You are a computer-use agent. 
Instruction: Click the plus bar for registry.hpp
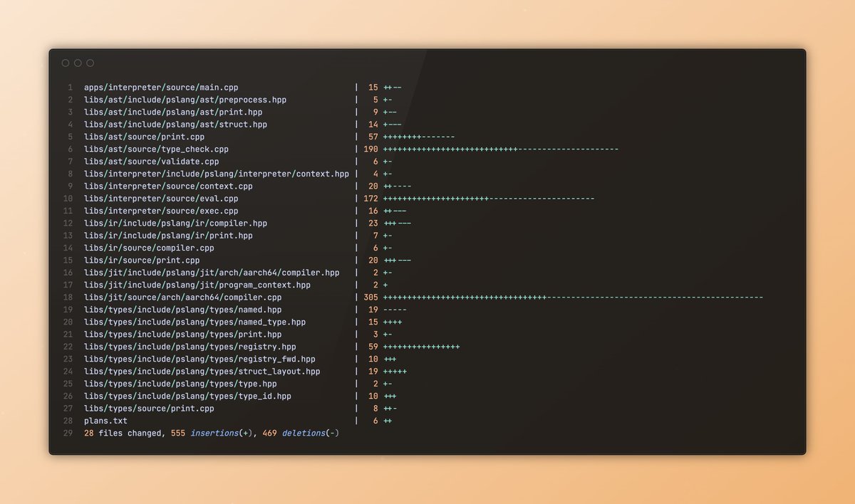pos(421,347)
